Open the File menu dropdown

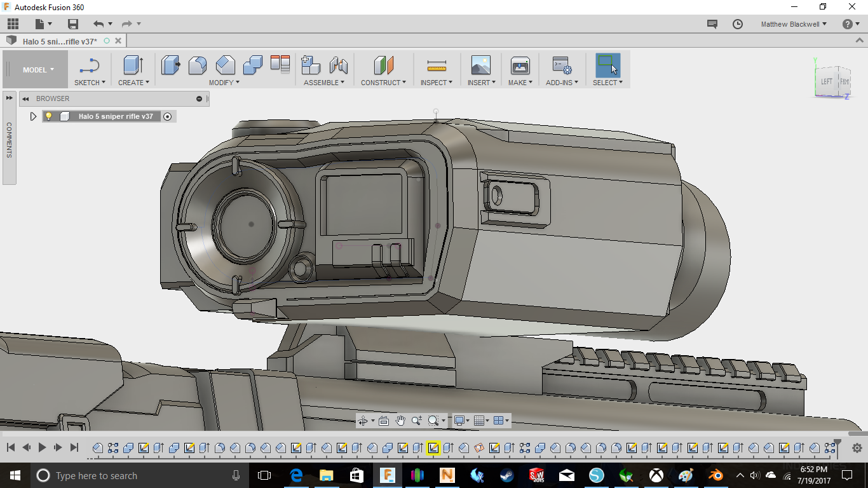pyautogui.click(x=43, y=24)
